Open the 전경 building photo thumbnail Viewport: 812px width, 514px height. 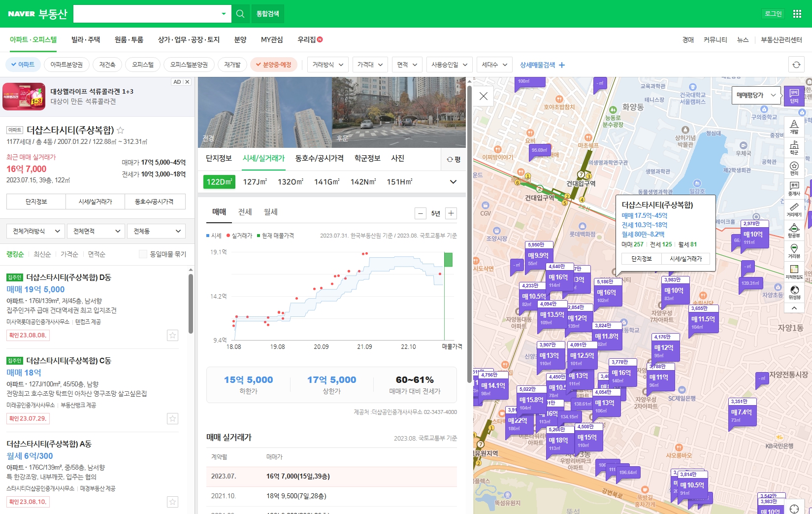pos(265,112)
